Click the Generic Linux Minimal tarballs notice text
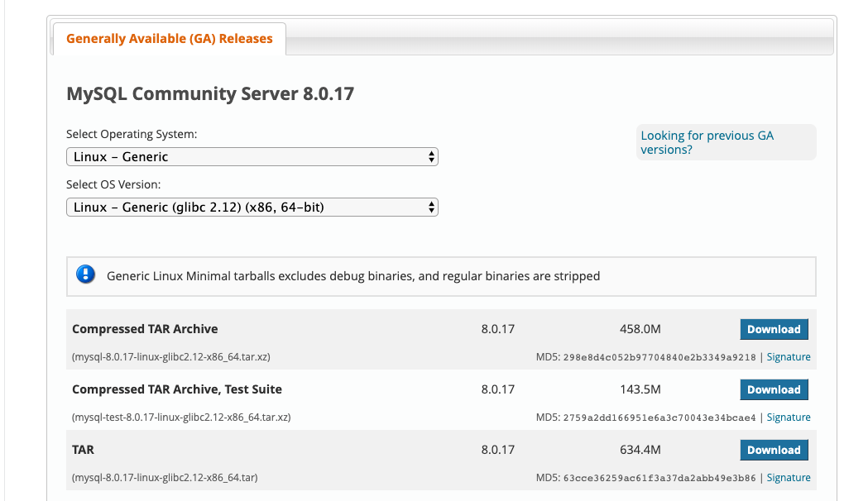868x501 pixels. [x=353, y=276]
